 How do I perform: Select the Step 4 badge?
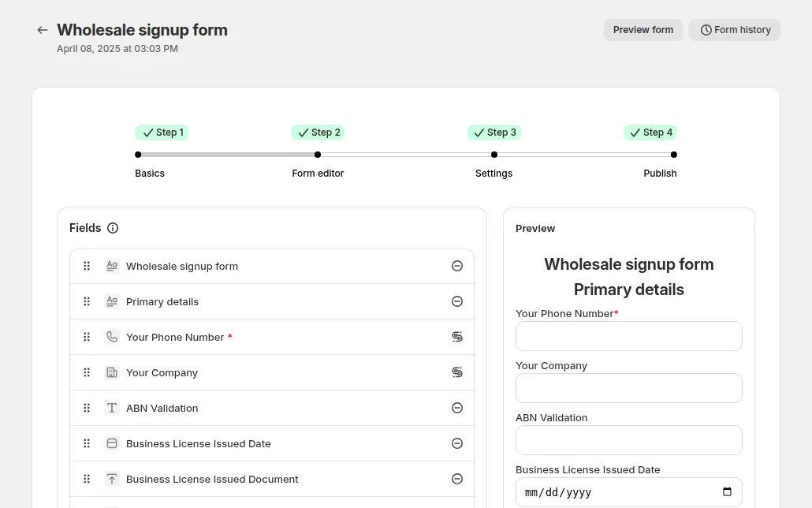[650, 133]
